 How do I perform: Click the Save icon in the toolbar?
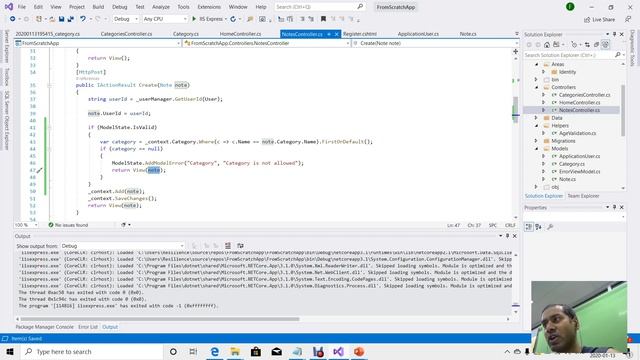[x=61, y=19]
